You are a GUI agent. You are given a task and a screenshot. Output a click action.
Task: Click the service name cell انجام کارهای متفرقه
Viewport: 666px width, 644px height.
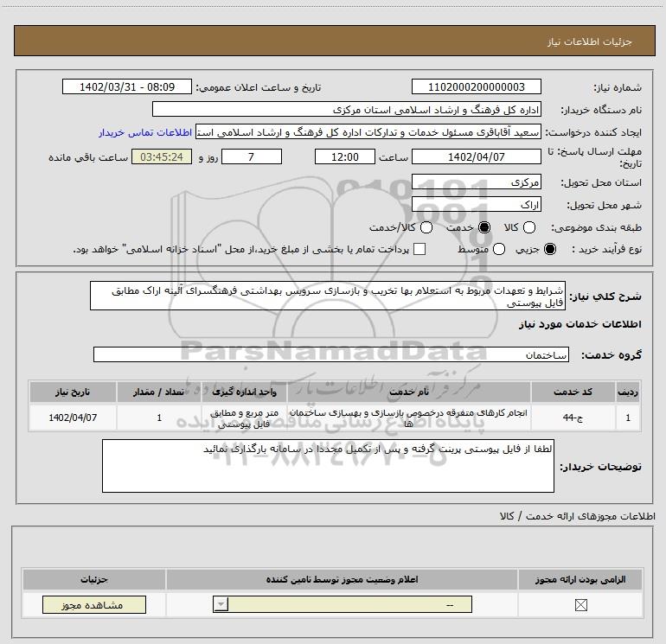point(408,418)
